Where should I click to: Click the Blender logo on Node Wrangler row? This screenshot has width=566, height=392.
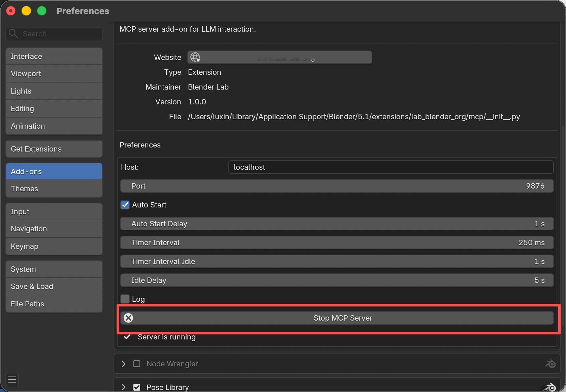[550, 364]
